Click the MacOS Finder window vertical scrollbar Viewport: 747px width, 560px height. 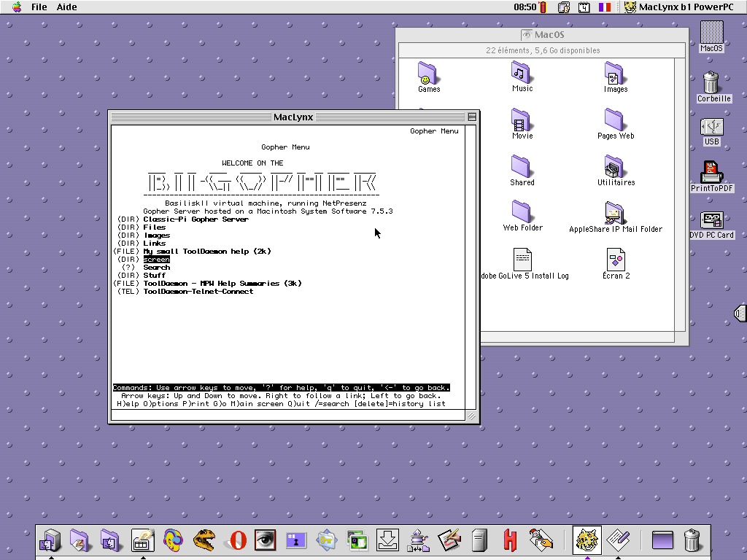(680, 194)
